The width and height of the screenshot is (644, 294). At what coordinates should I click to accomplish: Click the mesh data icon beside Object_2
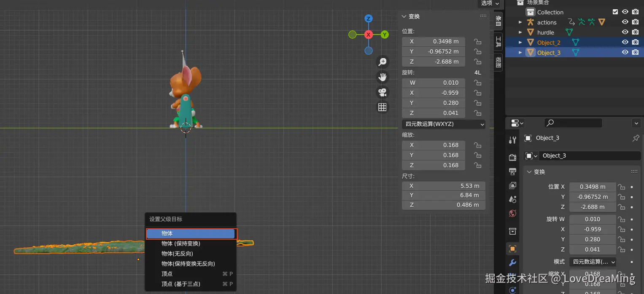pos(575,43)
